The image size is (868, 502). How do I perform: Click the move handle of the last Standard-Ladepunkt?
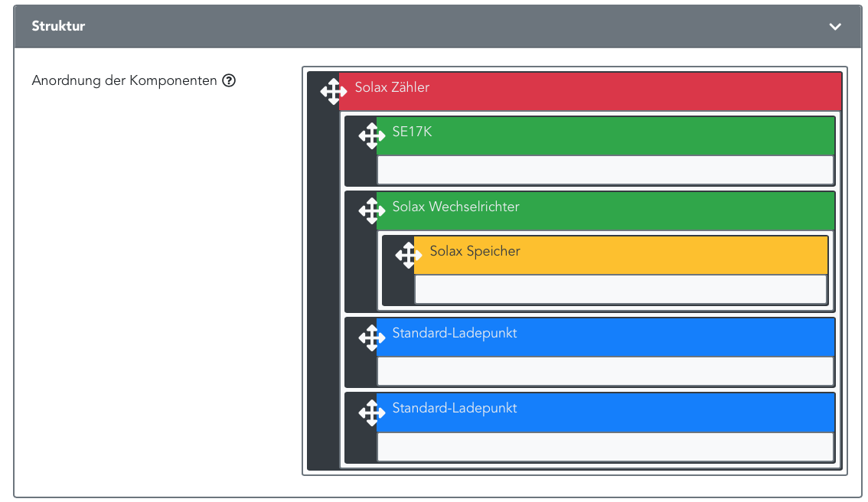click(371, 412)
